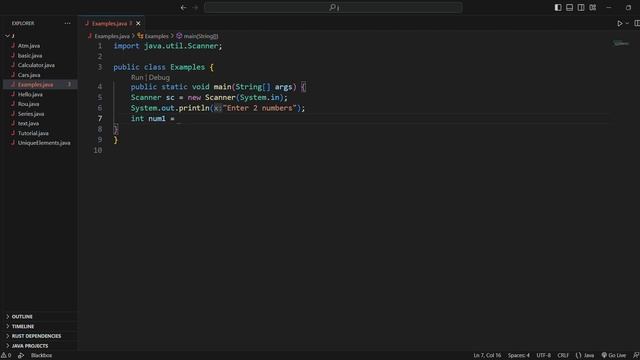Click the Run code lens link

pos(137,78)
